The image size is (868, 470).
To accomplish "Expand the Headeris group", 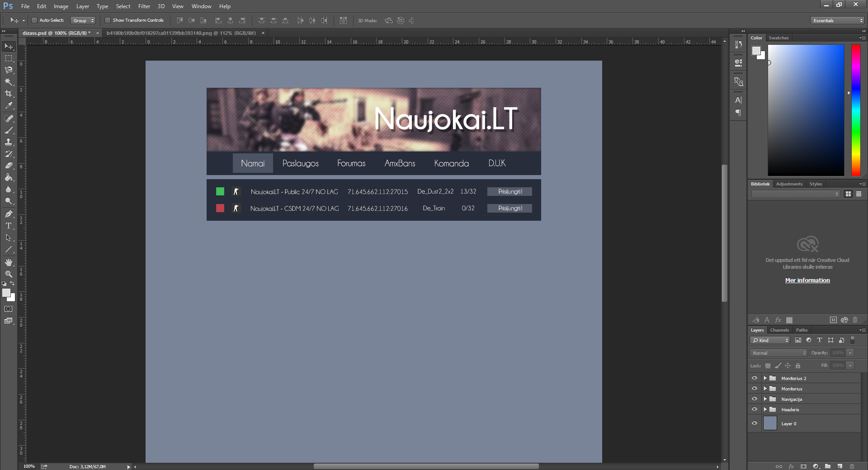I will pos(765,409).
